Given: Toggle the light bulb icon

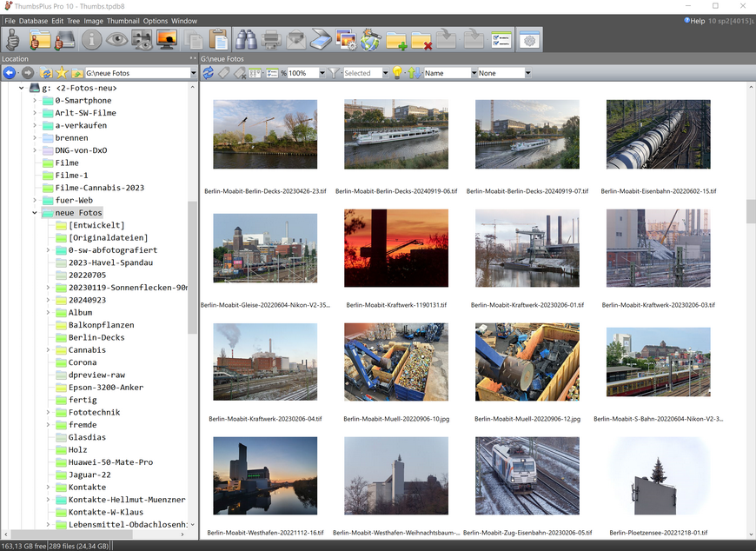Looking at the screenshot, I should (x=397, y=73).
